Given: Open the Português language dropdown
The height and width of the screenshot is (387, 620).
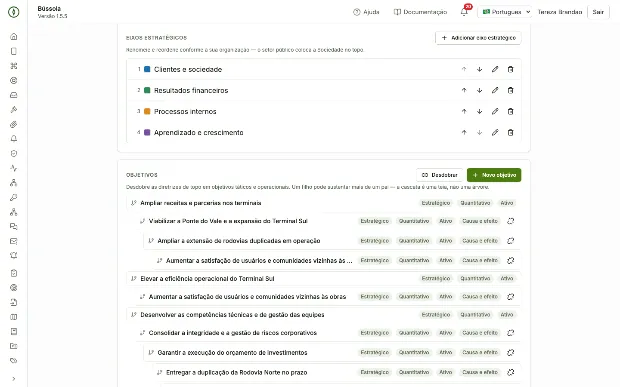Looking at the screenshot, I should (505, 12).
